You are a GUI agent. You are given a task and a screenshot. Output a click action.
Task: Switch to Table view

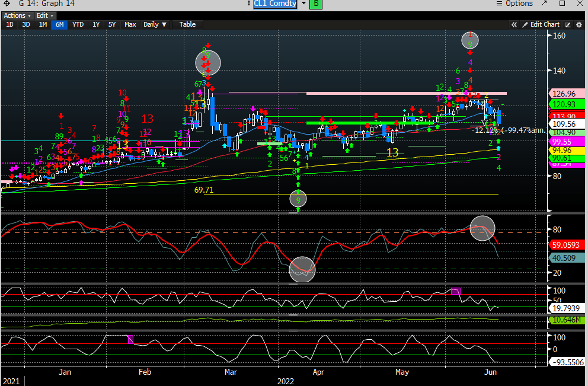187,24
